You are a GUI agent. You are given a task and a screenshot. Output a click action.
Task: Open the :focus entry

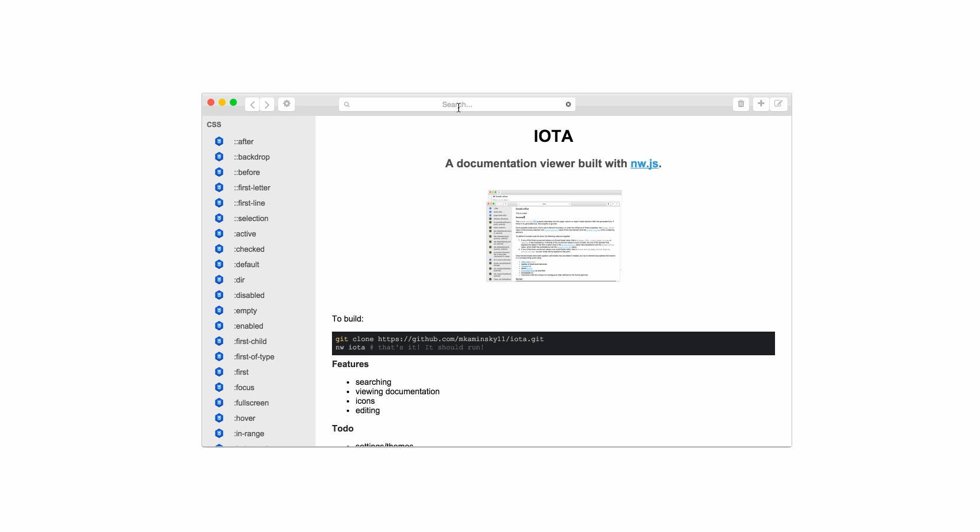tap(244, 388)
